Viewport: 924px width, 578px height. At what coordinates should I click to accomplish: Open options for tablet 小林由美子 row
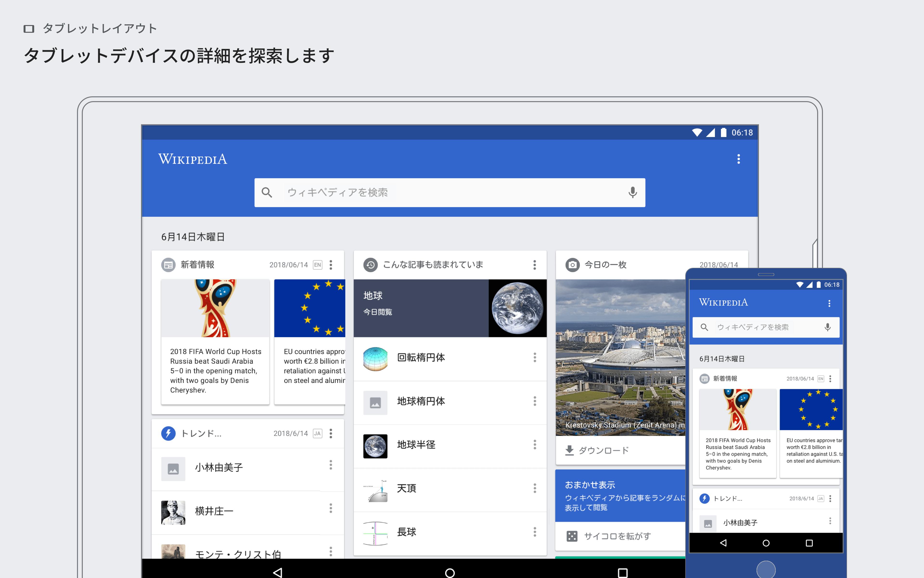(x=331, y=465)
